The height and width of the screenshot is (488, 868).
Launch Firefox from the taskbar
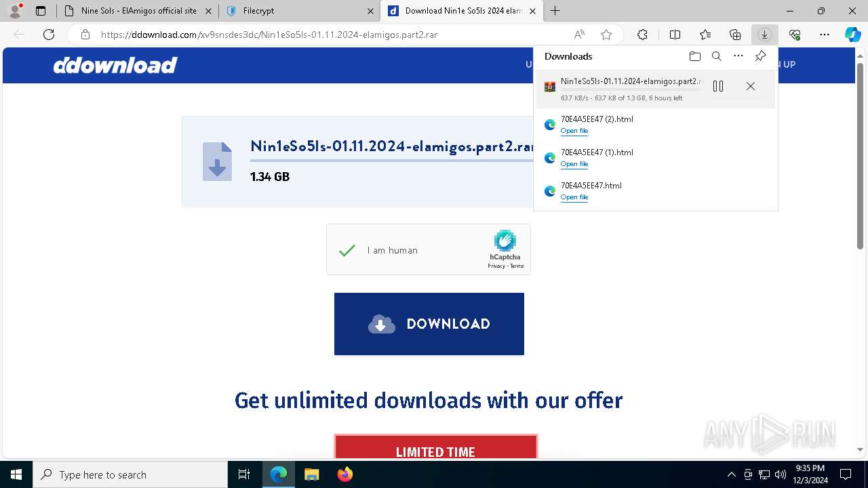click(x=344, y=474)
